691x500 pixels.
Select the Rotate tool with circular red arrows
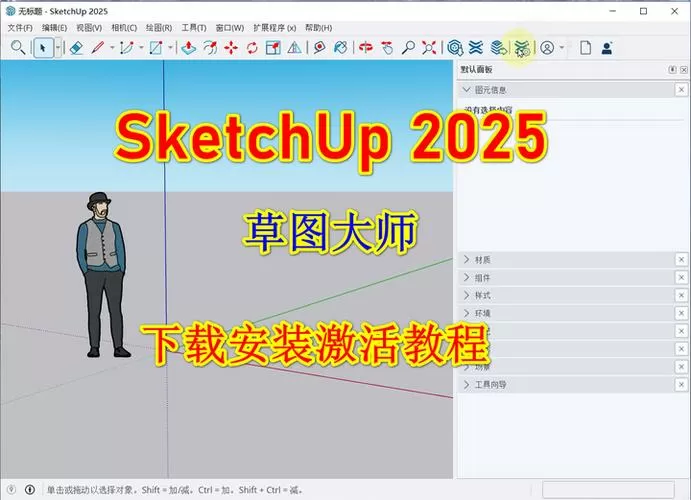(252, 48)
